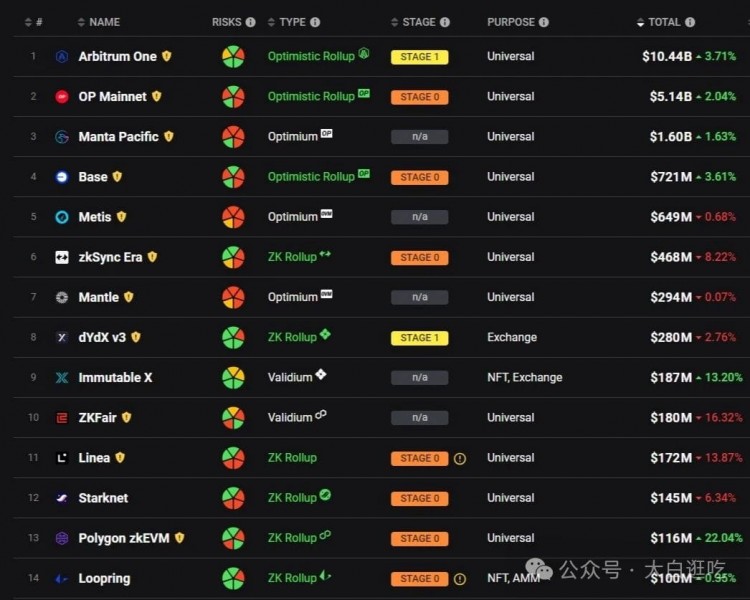Click the risk pie chart for Manta Pacific
Image resolution: width=750 pixels, height=600 pixels.
(x=233, y=137)
